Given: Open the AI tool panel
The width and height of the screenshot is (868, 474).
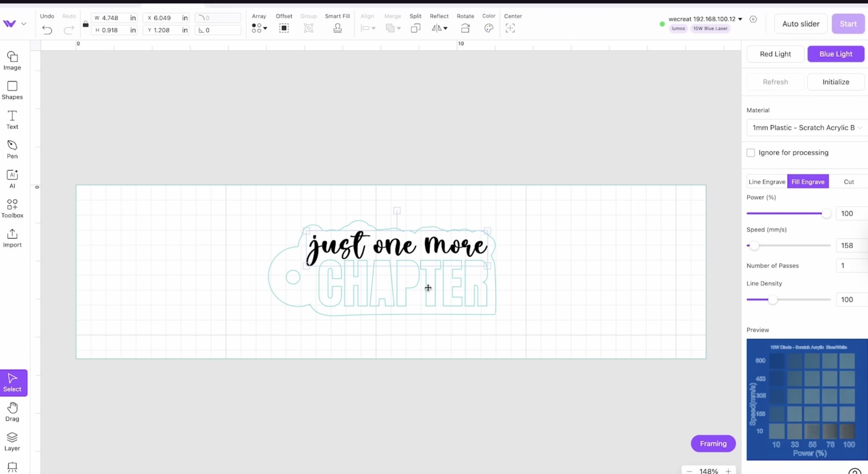Looking at the screenshot, I should tap(12, 178).
